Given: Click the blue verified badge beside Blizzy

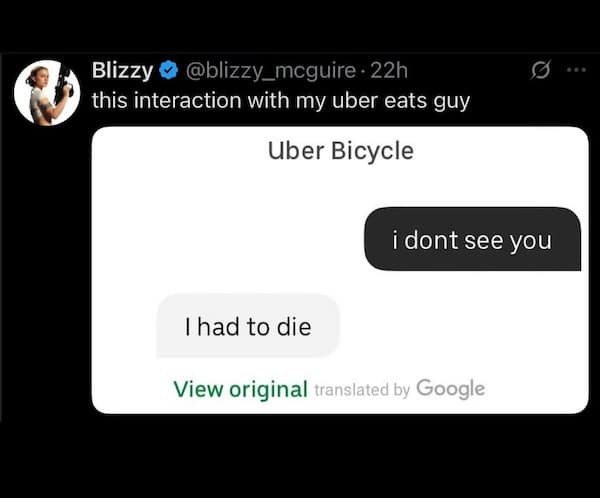Looking at the screenshot, I should 169,71.
